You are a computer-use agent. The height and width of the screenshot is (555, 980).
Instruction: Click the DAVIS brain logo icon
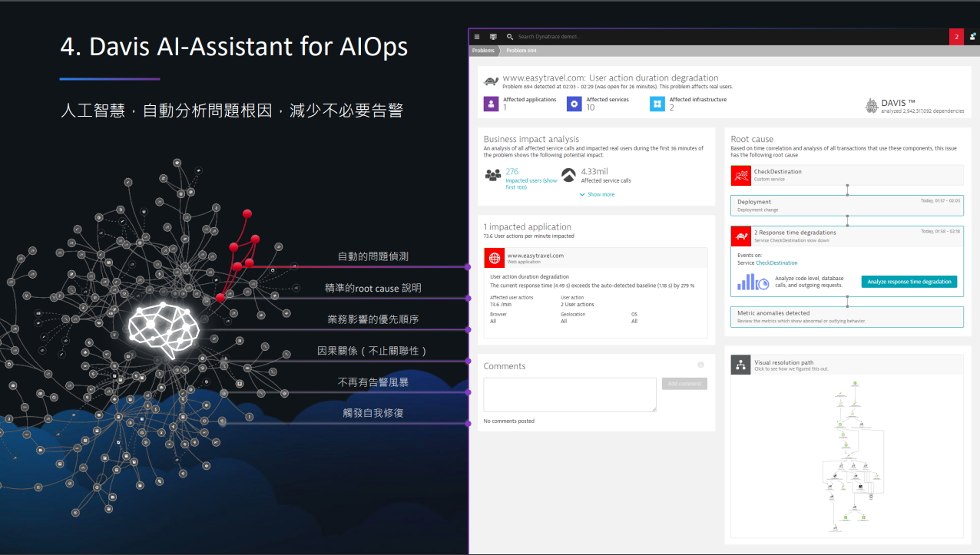click(x=872, y=106)
